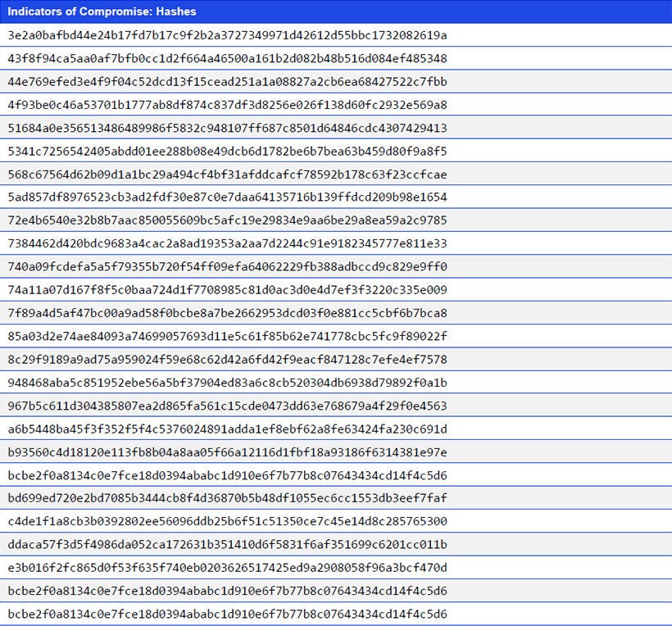Click the hash beginning 72e4b6540e32
The image size is (672, 626).
coord(228,220)
